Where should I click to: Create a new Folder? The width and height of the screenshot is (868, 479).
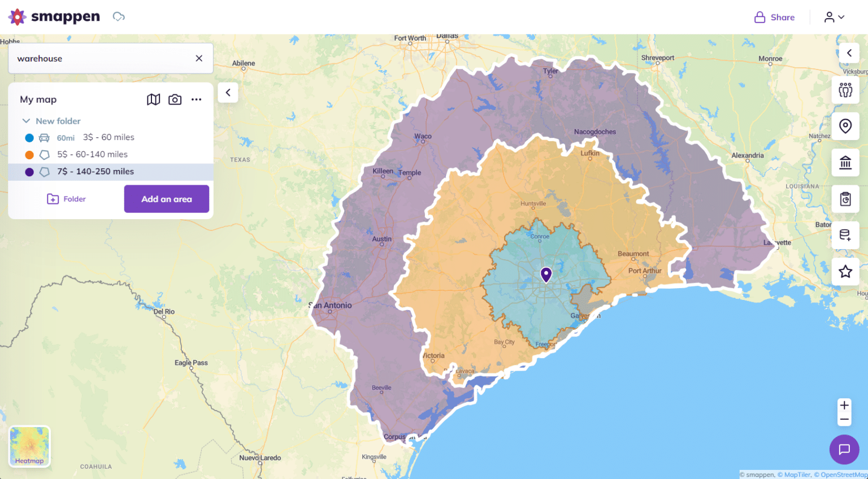pyautogui.click(x=66, y=199)
